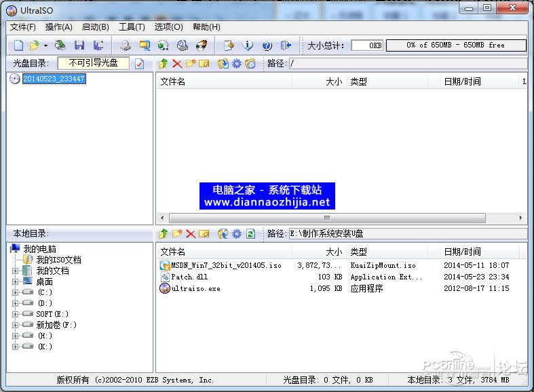Click the 不可引导光盘 boot status field
Image resolution: width=534 pixels, height=392 pixels.
[x=94, y=63]
